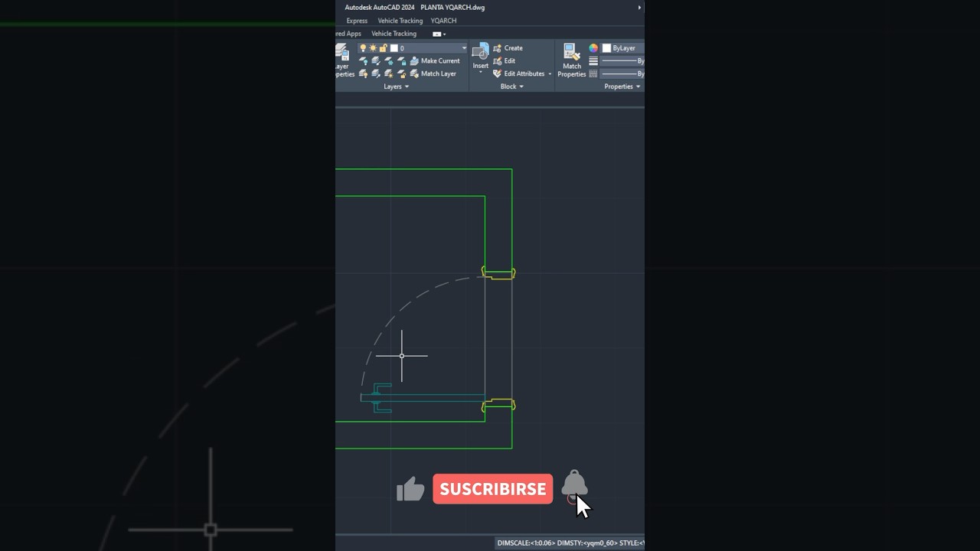The width and height of the screenshot is (980, 551).
Task: Click Turn All Layers On icon
Action: tap(363, 74)
